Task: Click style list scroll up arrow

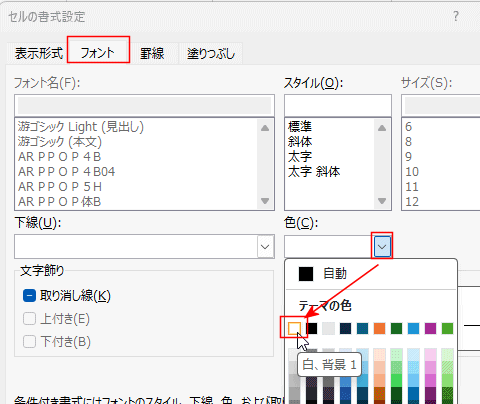Action: 382,128
